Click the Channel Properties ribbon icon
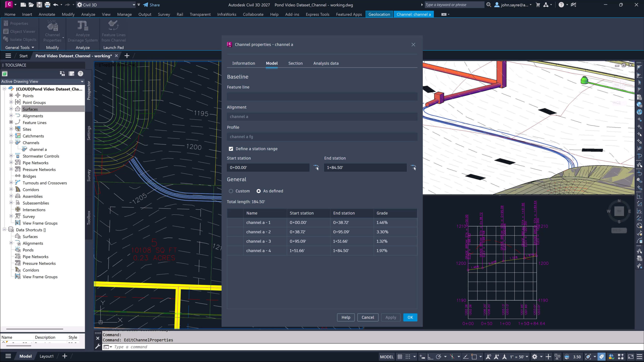Viewport: 644px width, 362px height. [x=52, y=26]
